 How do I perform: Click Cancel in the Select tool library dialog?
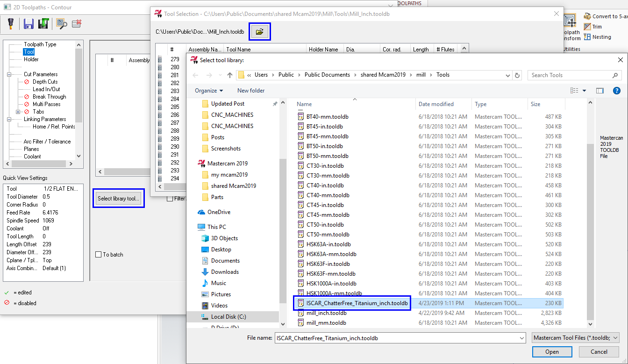point(599,352)
